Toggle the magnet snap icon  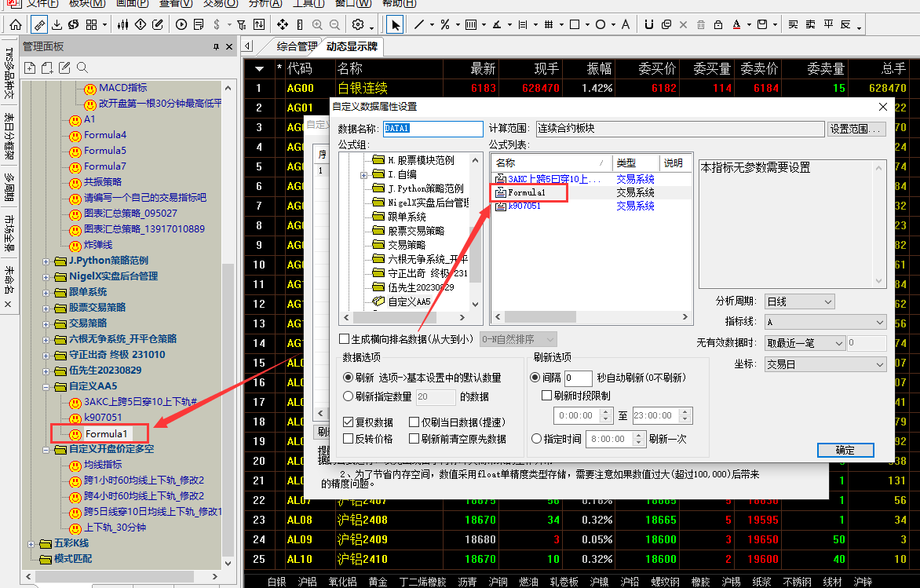click(x=649, y=24)
